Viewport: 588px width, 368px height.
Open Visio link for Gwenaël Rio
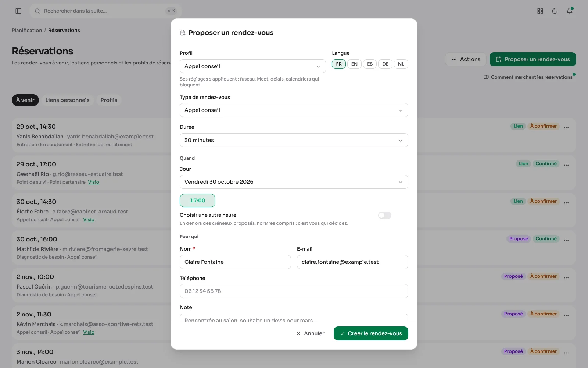click(x=93, y=182)
